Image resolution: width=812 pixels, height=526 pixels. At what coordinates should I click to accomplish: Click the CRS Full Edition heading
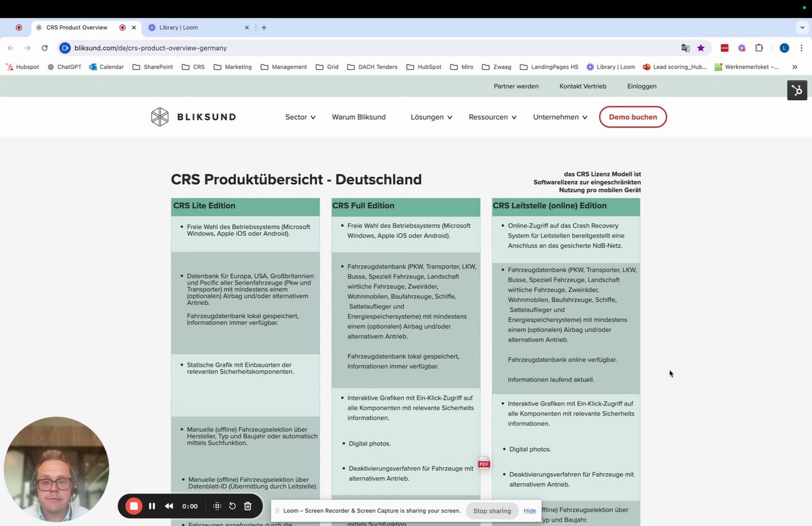(363, 206)
